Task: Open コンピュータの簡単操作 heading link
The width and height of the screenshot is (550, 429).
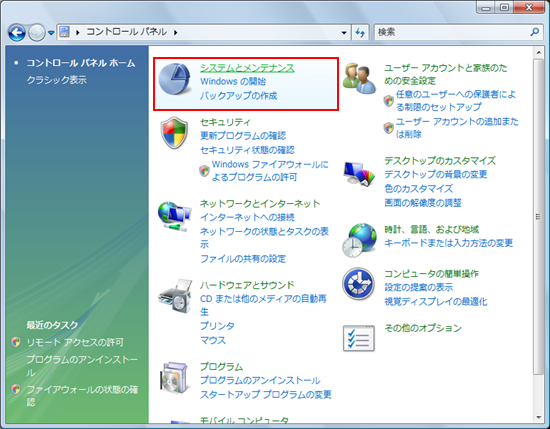Action: tap(431, 273)
